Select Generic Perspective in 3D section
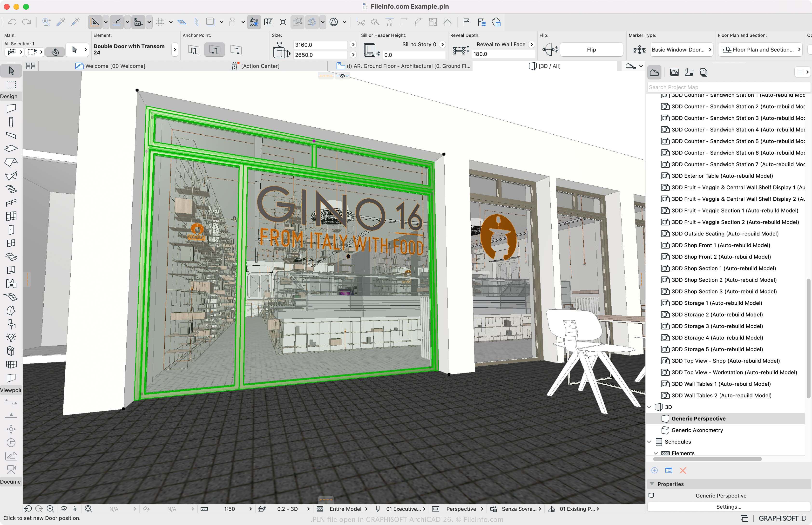The image size is (812, 525). (x=698, y=419)
